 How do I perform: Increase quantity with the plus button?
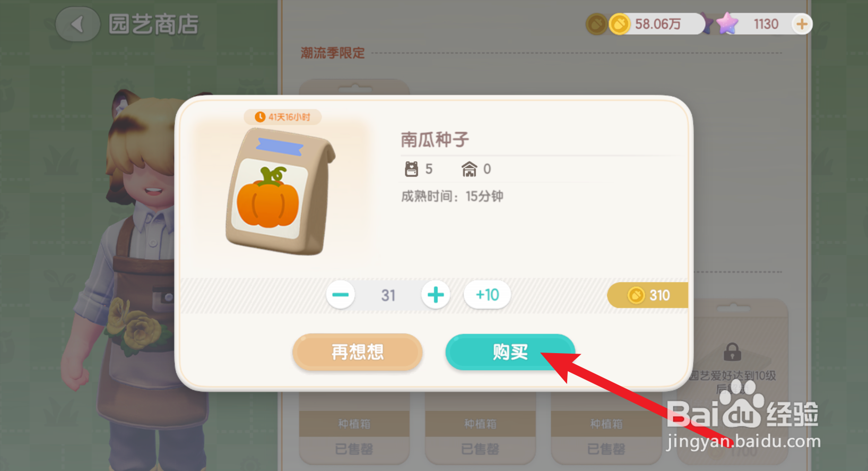click(x=436, y=295)
